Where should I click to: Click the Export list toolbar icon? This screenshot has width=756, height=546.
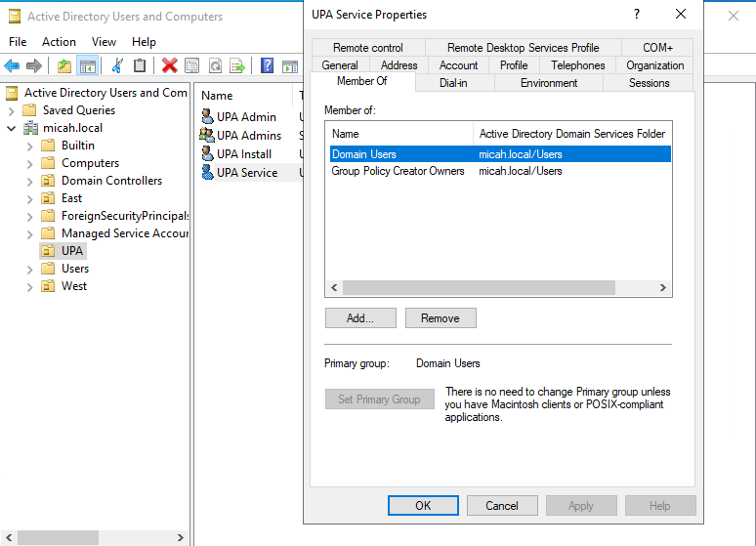(236, 65)
